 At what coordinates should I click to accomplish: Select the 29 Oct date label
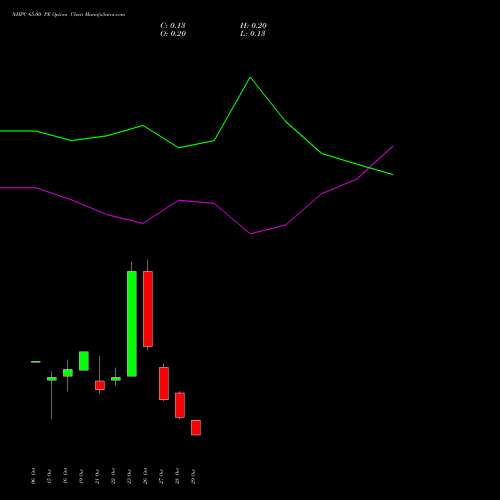coord(193,476)
